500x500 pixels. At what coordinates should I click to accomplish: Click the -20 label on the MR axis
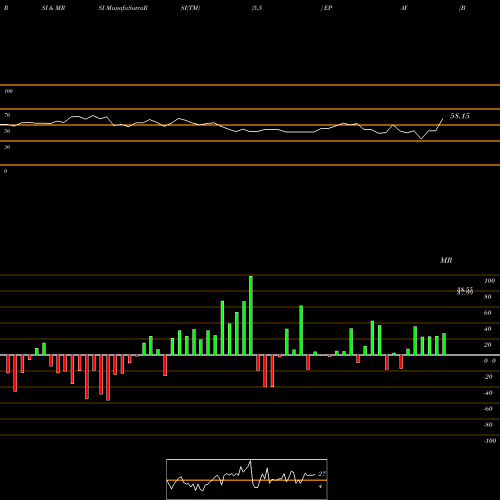pyautogui.click(x=488, y=377)
